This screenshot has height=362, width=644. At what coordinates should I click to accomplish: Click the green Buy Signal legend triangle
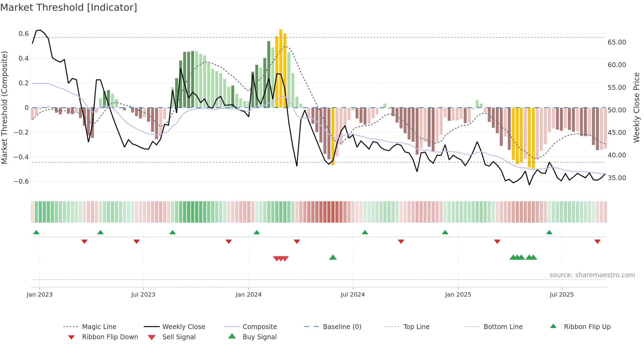[232, 336]
